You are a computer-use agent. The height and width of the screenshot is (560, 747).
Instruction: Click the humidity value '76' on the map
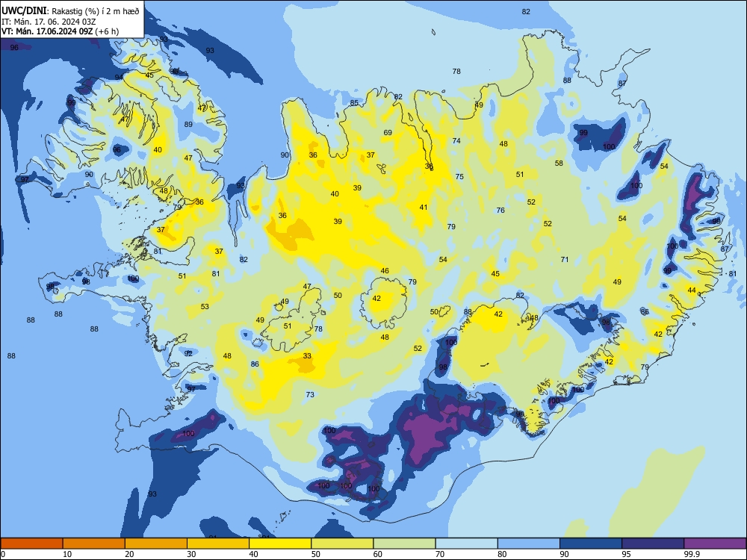[500, 210]
